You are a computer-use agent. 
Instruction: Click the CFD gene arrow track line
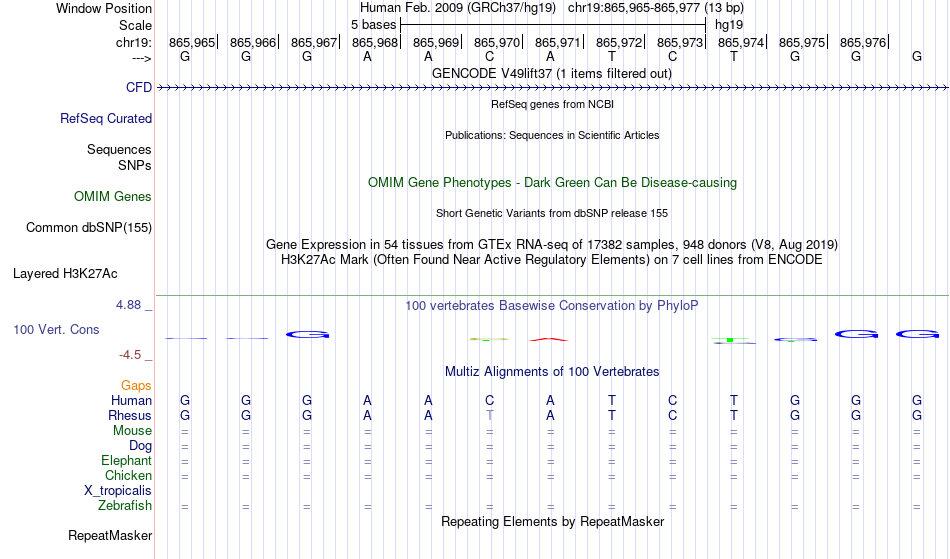[552, 88]
